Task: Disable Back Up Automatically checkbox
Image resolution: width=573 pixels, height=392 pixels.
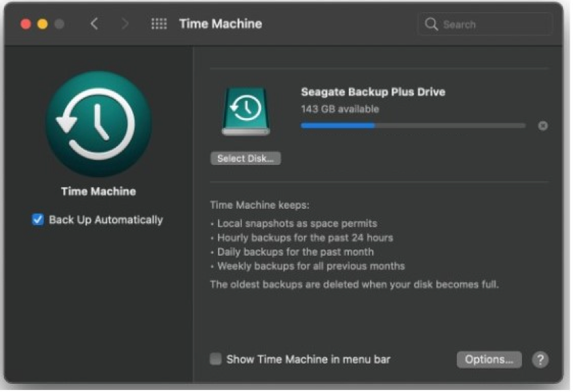Action: click(38, 220)
